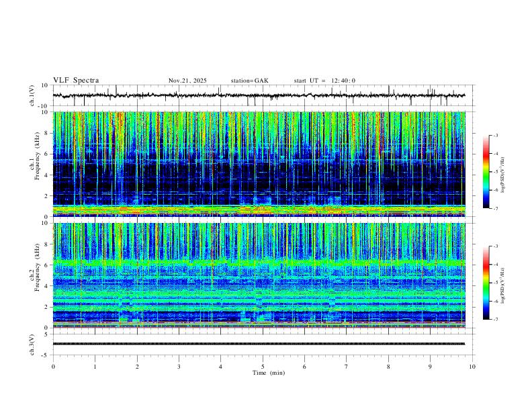Click the "ch.3(V)" axis label
Image resolution: width=532 pixels, height=411 pixels.
pyautogui.click(x=32, y=345)
